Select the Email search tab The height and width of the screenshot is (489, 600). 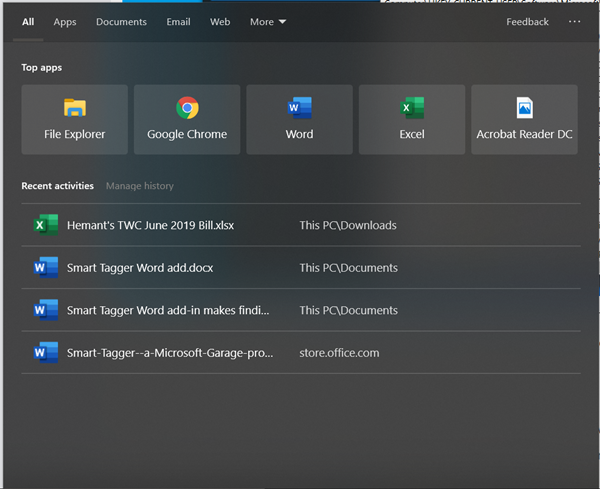tap(178, 22)
